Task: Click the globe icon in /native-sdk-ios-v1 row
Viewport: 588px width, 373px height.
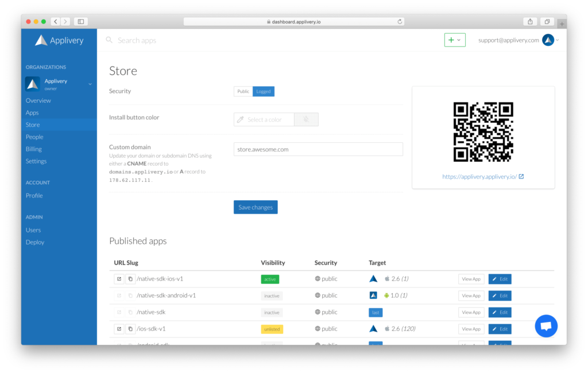Action: coord(318,279)
